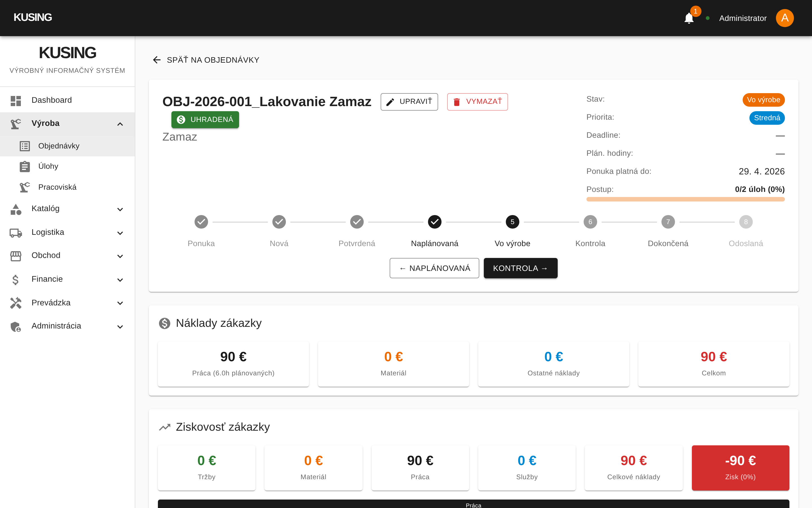
Task: Expand the Financie menu chevron
Action: [x=120, y=279]
